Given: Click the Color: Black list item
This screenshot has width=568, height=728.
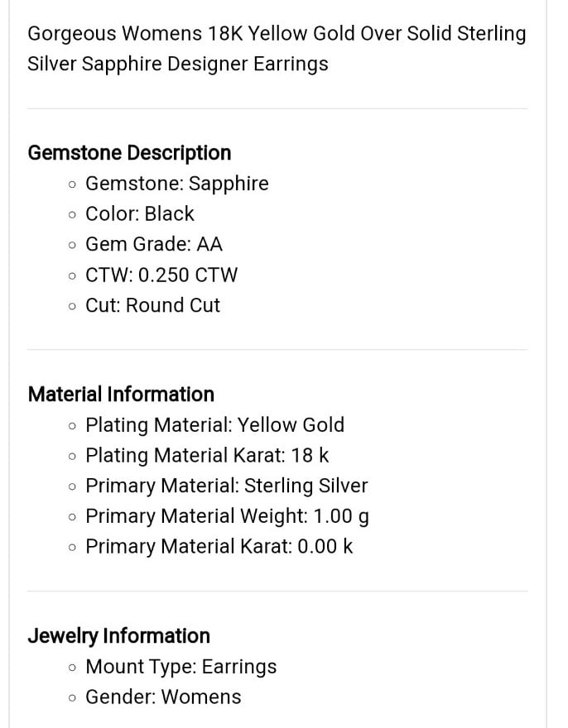Looking at the screenshot, I should tap(139, 214).
